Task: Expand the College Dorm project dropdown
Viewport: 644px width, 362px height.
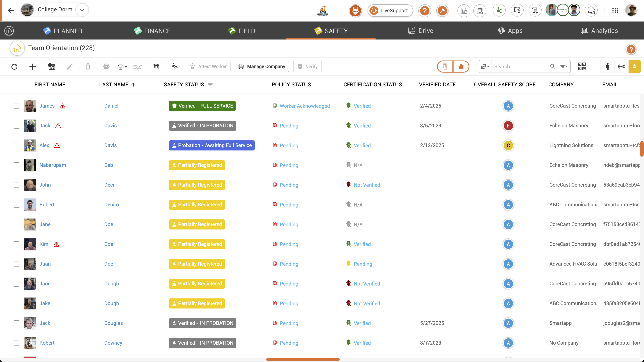Action: pos(82,10)
